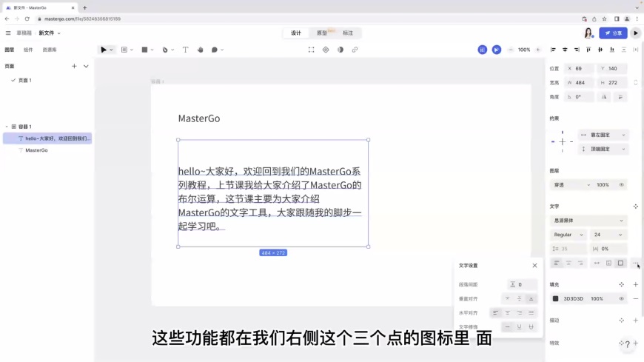
Task: Toggle layer visibility eye next to opacity
Action: coord(621,185)
